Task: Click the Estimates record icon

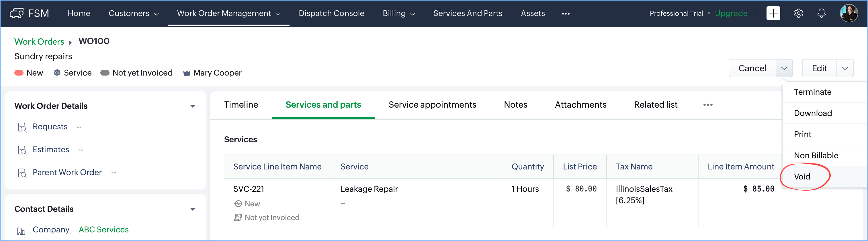Action: (x=22, y=150)
